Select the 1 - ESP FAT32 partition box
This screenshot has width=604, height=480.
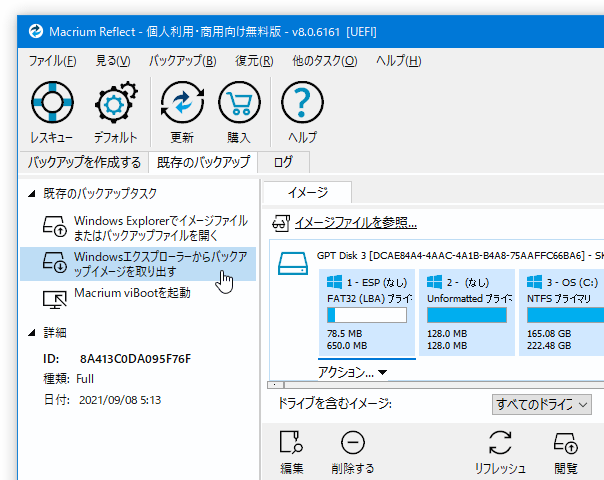pos(367,312)
